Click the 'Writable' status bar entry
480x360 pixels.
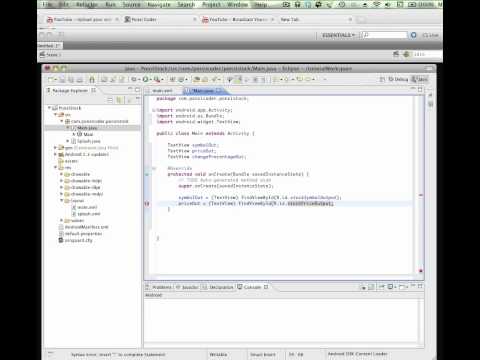tap(218, 354)
